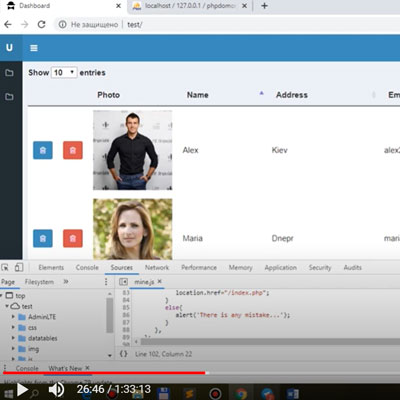Toggle the hamburger sidebar menu
The image size is (400, 400).
(x=34, y=48)
